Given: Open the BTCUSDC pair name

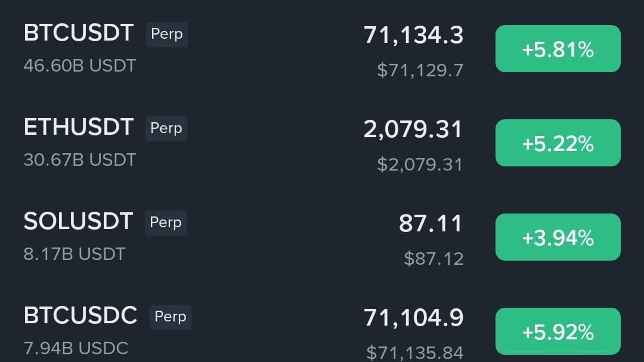Looking at the screenshot, I should pos(80,316).
